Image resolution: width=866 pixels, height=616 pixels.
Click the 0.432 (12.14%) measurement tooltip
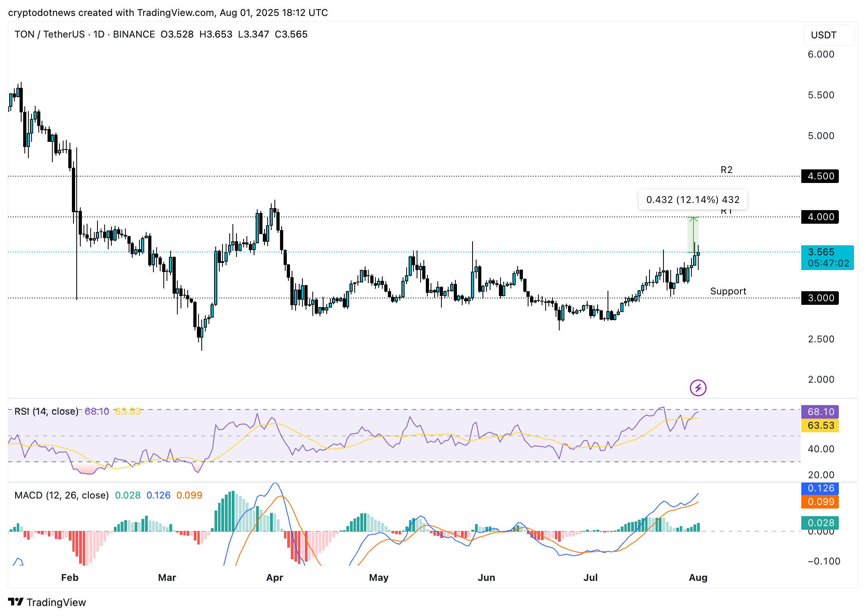point(693,199)
